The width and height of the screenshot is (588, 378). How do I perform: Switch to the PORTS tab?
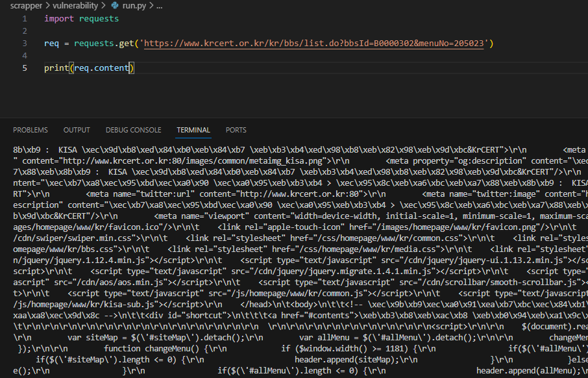pyautogui.click(x=236, y=130)
